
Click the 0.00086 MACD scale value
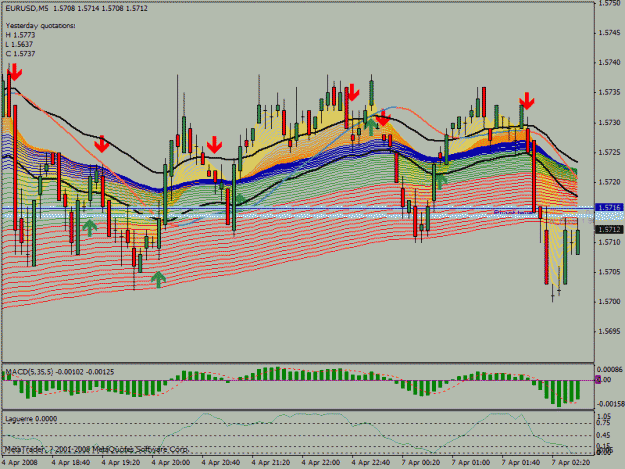[610, 369]
